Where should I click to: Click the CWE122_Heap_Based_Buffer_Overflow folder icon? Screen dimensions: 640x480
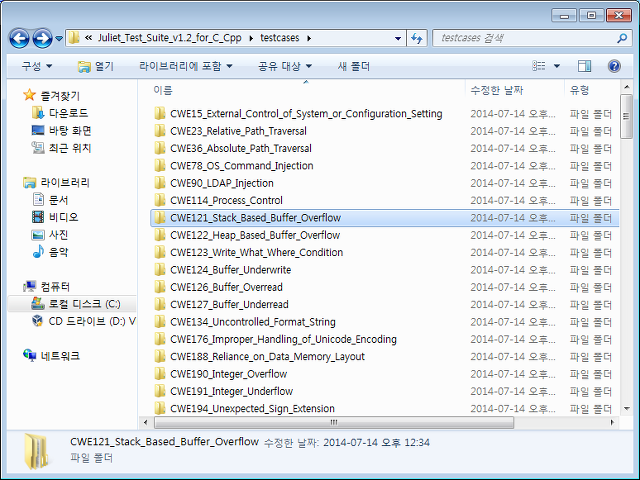tap(160, 235)
